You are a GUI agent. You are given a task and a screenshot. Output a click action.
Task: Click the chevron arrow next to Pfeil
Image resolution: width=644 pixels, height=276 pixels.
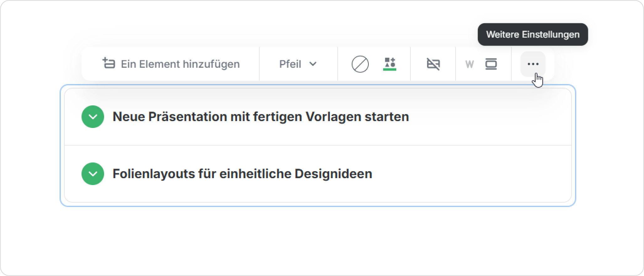(x=313, y=64)
